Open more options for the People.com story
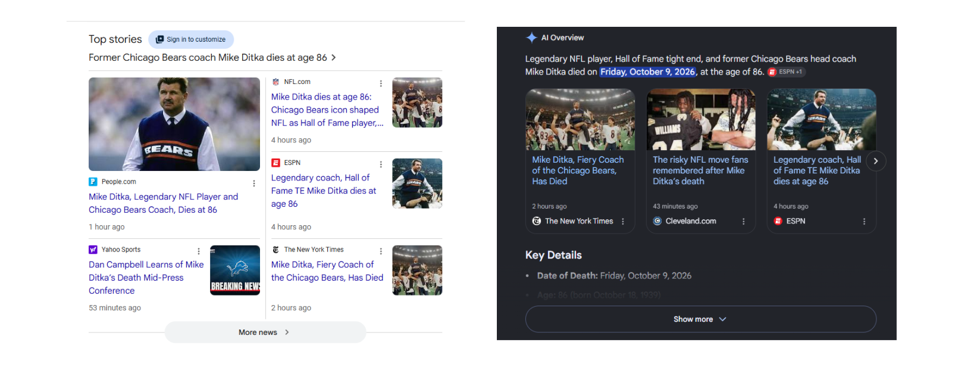The image size is (980, 367). 254,183
